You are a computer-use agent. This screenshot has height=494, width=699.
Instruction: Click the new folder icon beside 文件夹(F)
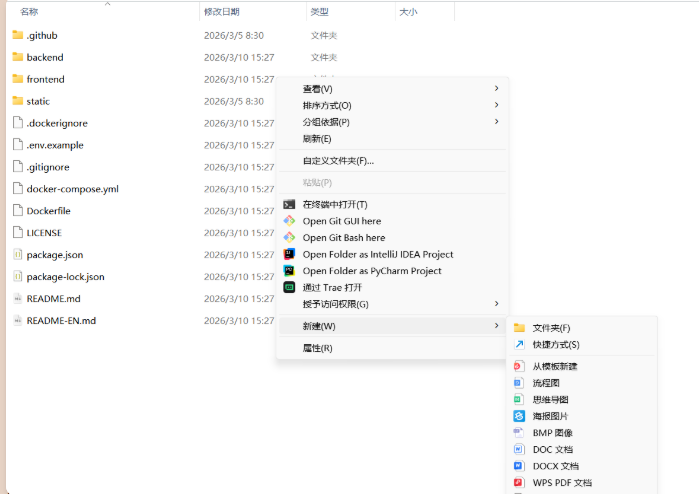pos(519,328)
